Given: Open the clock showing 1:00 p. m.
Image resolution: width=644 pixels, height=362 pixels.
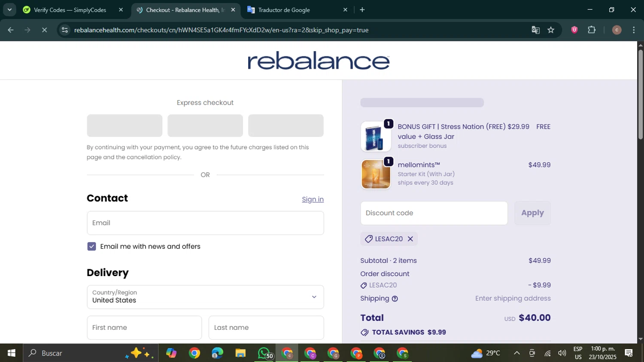Looking at the screenshot, I should point(603,353).
